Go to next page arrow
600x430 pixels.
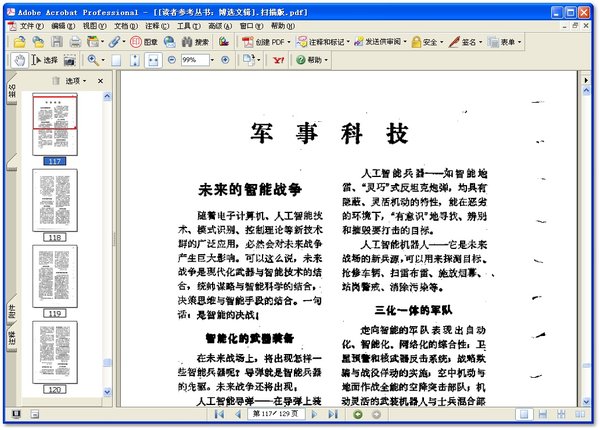(x=314, y=414)
